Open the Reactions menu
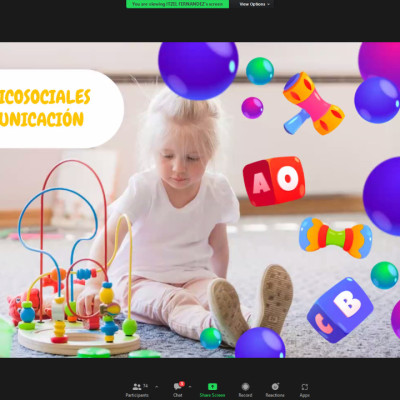400x400 pixels. pyautogui.click(x=275, y=390)
